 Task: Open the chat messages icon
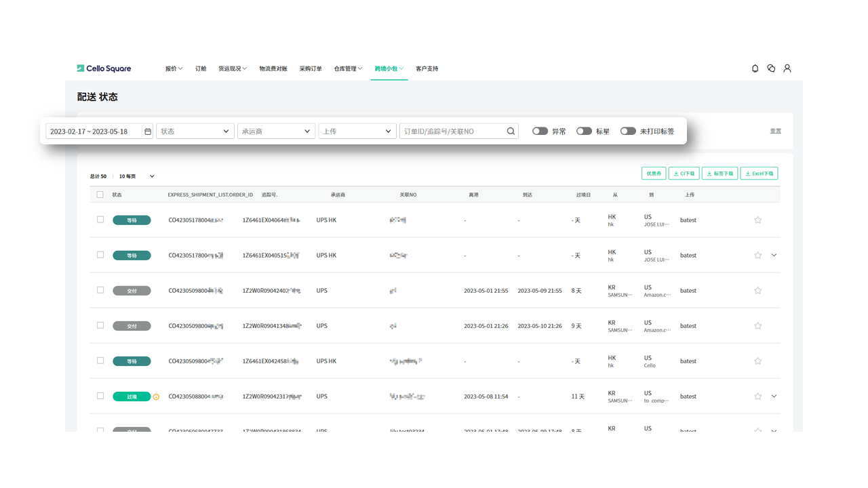pos(771,68)
